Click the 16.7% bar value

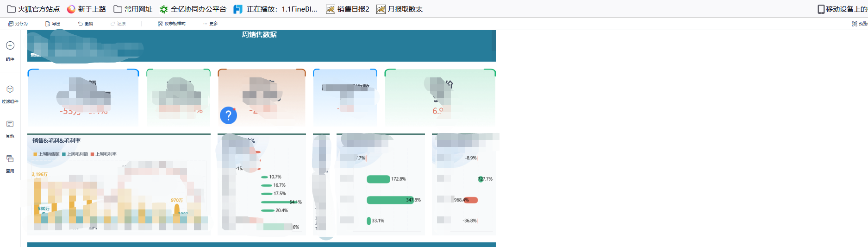tap(279, 185)
